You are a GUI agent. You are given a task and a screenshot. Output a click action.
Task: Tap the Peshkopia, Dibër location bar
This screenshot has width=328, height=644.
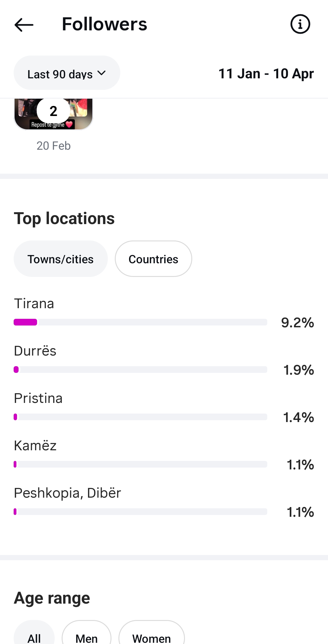click(140, 512)
